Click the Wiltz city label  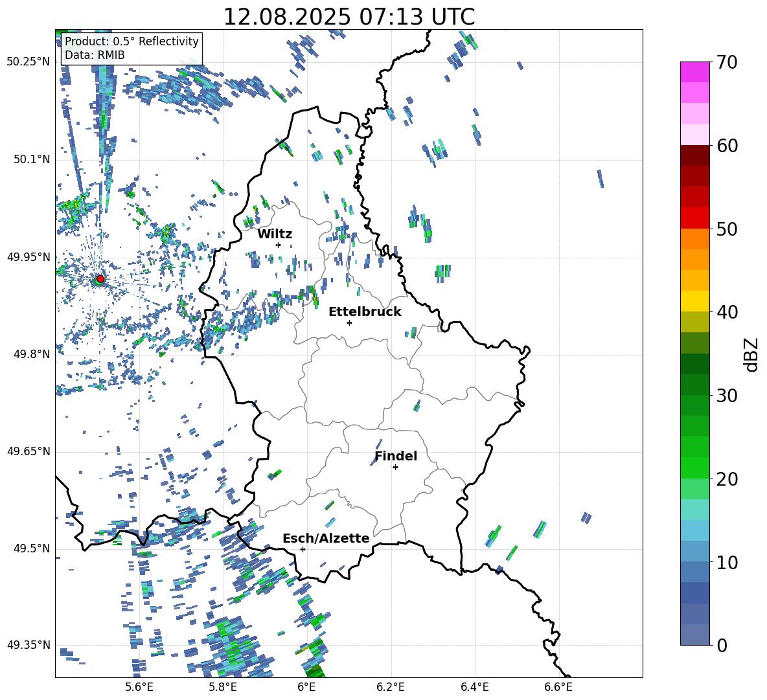[275, 234]
